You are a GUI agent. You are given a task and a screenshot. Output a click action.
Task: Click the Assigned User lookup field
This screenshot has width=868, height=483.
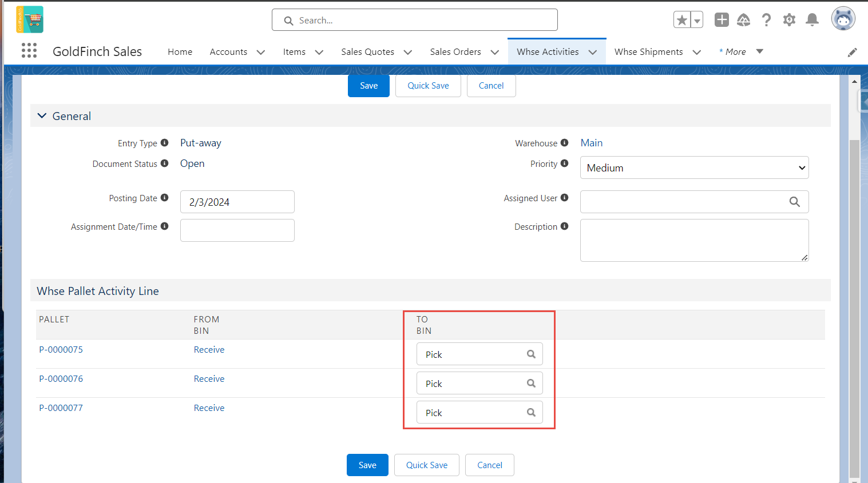click(694, 202)
